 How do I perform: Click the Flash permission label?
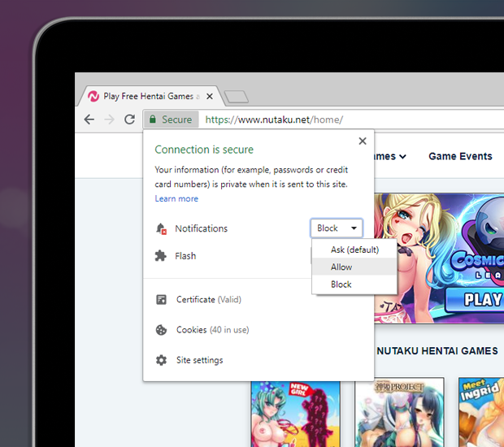[185, 256]
